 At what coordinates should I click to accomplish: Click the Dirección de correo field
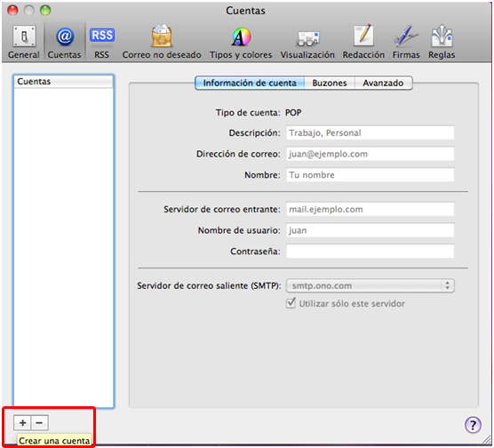pyautogui.click(x=370, y=154)
